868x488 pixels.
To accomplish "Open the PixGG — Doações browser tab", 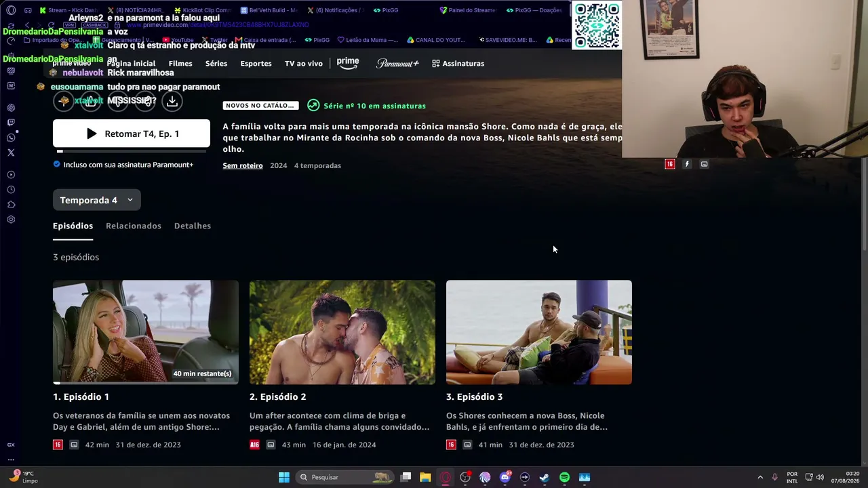I will click(535, 10).
